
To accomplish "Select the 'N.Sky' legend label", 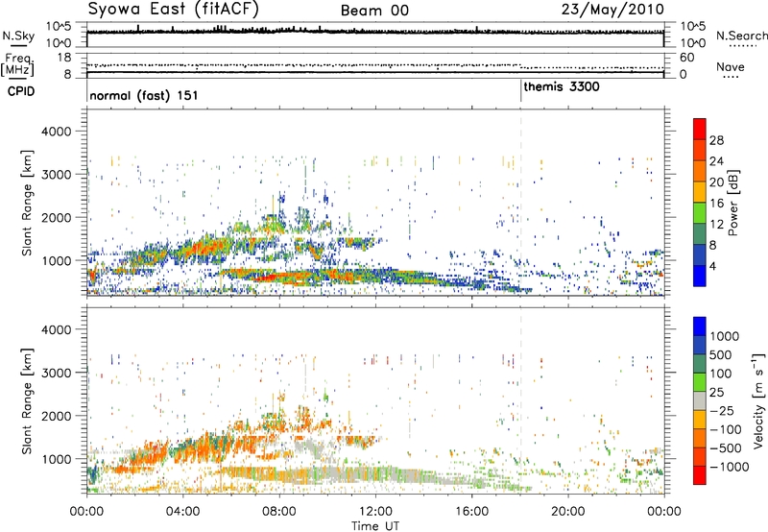I will click(x=18, y=36).
